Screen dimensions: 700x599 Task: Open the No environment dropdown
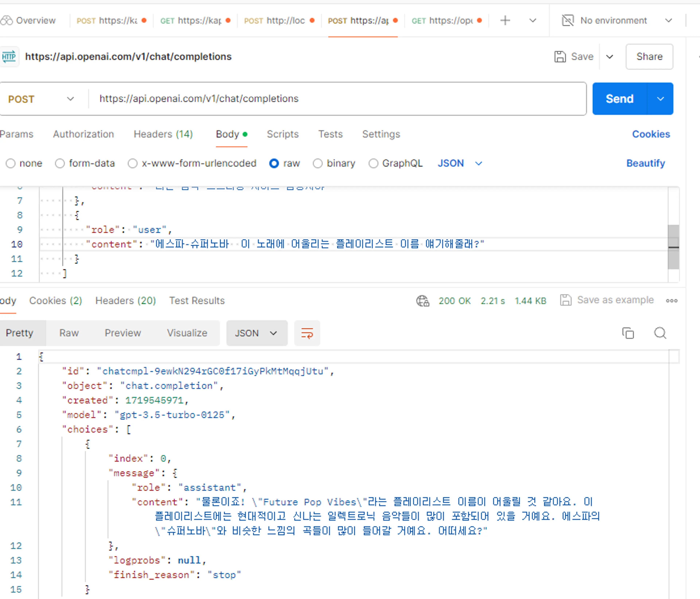pos(617,21)
